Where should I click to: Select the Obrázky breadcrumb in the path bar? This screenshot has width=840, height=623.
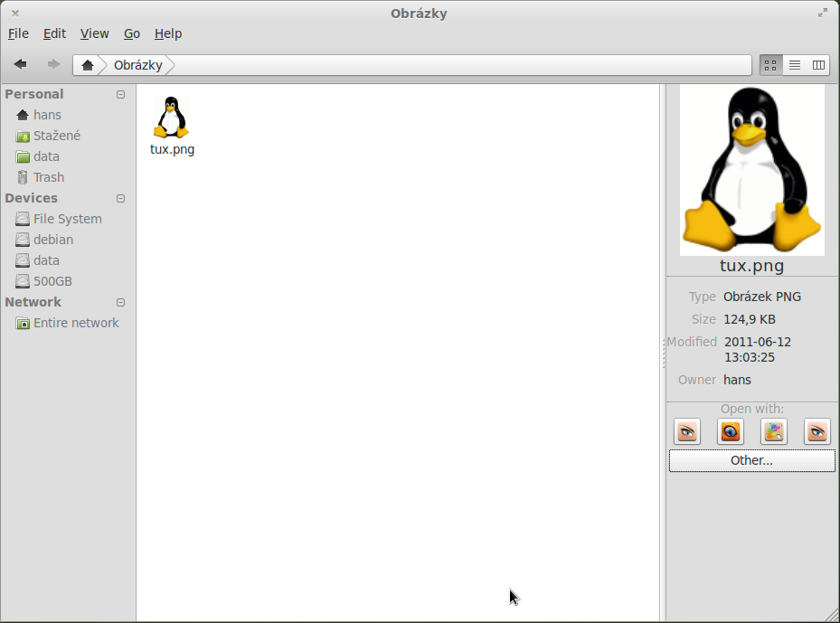pyautogui.click(x=138, y=65)
